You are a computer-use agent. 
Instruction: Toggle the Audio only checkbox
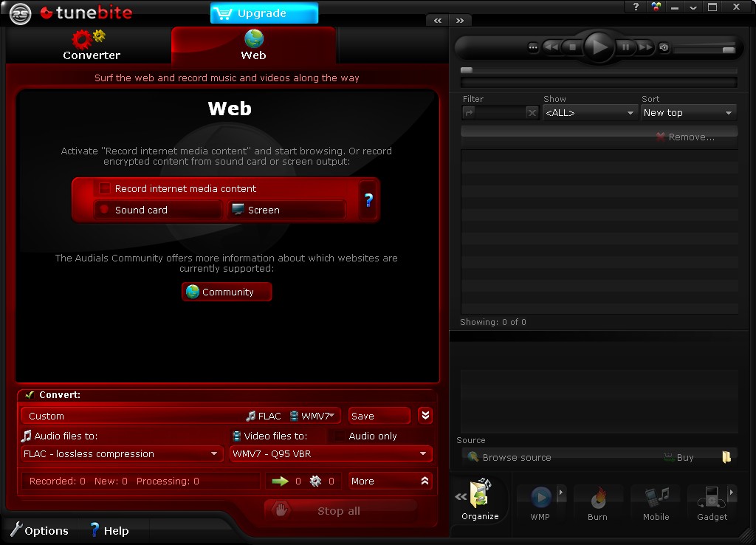click(x=339, y=436)
